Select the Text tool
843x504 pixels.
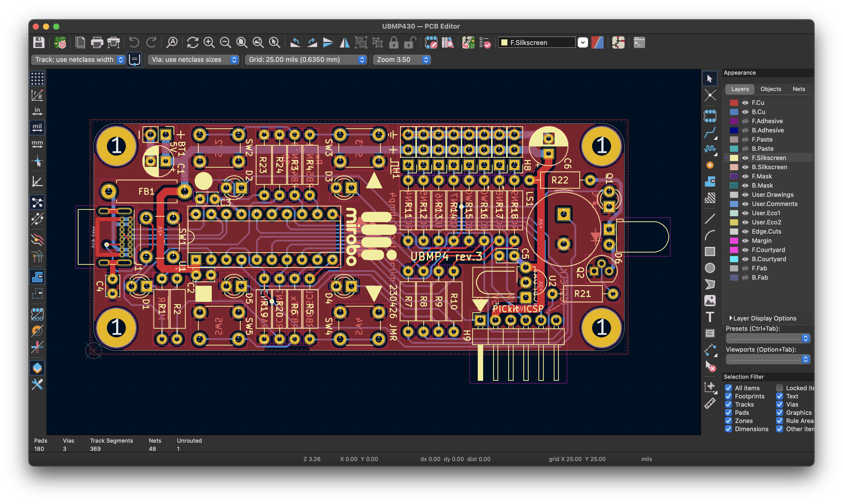pyautogui.click(x=710, y=317)
